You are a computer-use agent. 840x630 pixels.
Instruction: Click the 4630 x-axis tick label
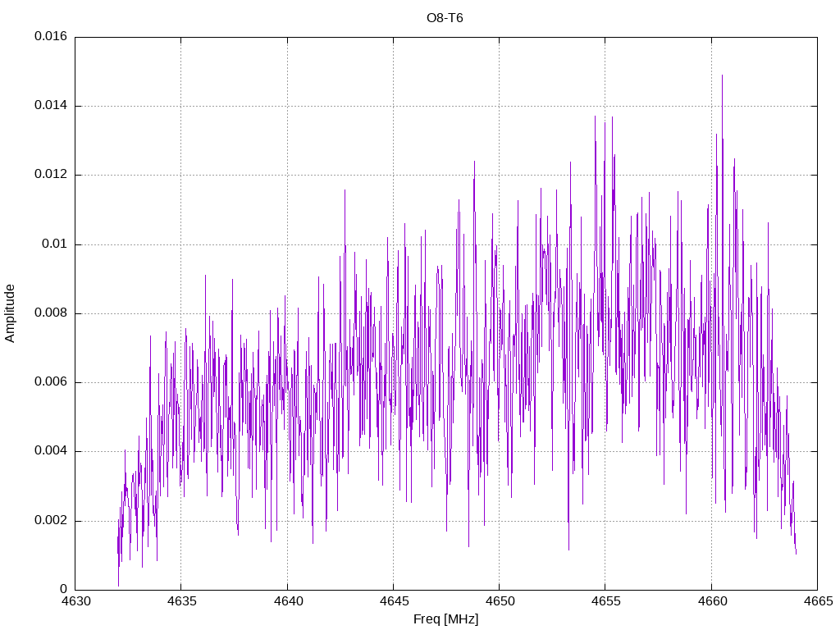coord(75,601)
